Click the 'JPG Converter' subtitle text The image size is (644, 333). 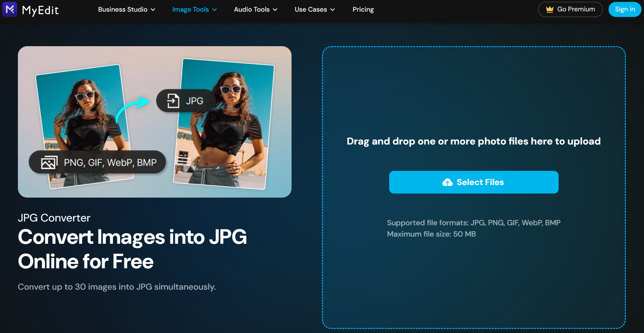54,218
